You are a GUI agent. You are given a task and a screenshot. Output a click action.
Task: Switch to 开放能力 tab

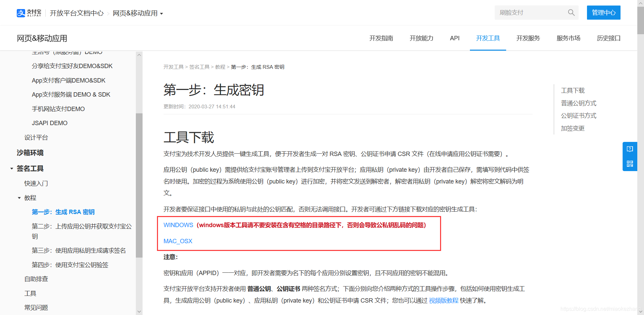(421, 38)
